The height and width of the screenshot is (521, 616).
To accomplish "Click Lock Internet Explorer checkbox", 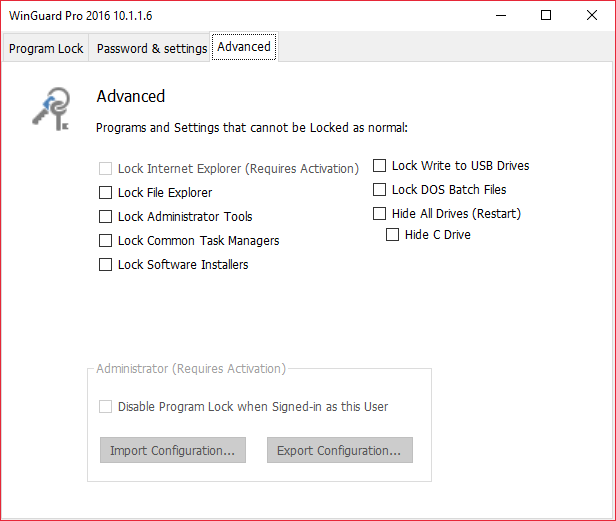I will click(x=106, y=169).
